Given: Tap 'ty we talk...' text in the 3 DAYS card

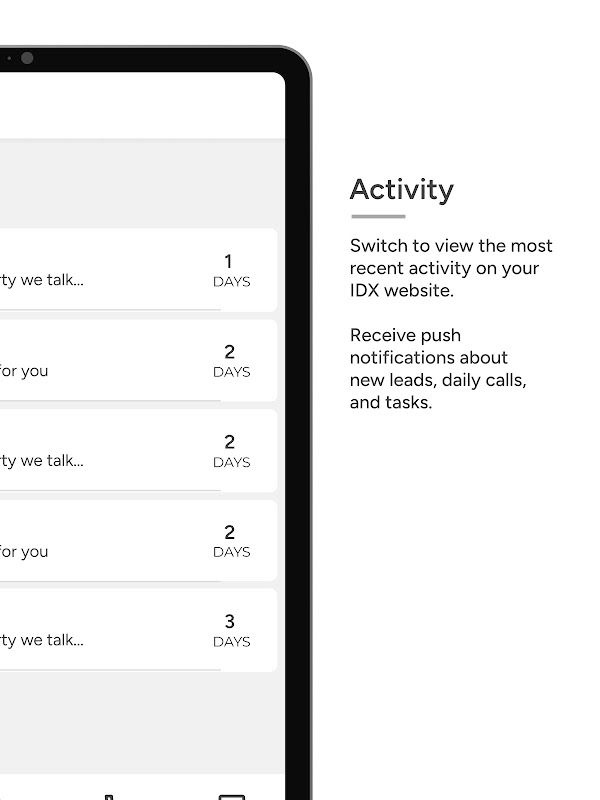Looking at the screenshot, I should point(42,640).
